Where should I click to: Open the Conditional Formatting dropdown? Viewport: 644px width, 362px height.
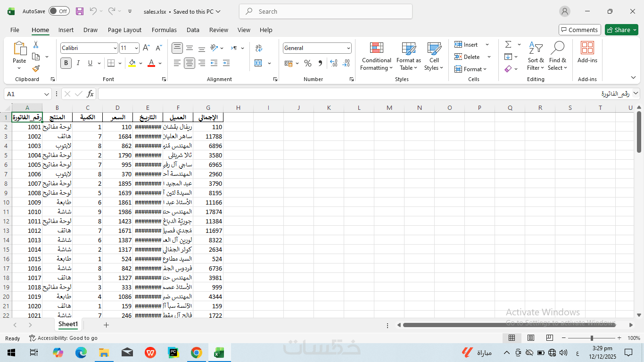click(x=376, y=57)
